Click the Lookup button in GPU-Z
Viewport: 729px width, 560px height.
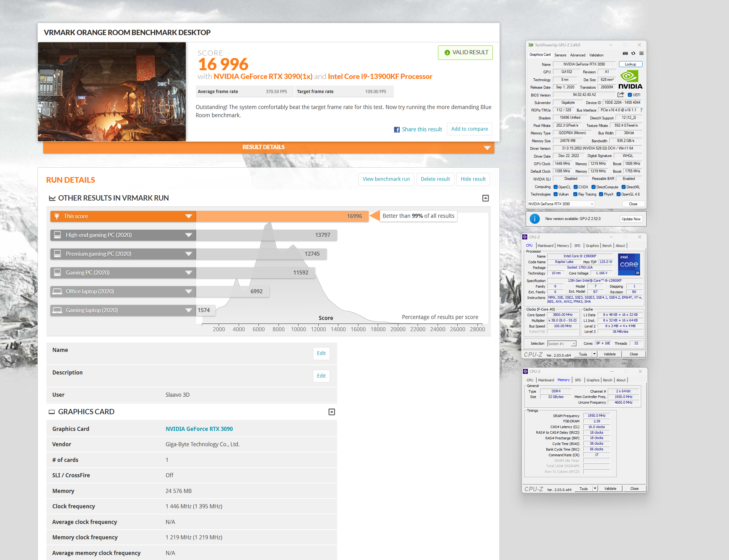point(630,64)
